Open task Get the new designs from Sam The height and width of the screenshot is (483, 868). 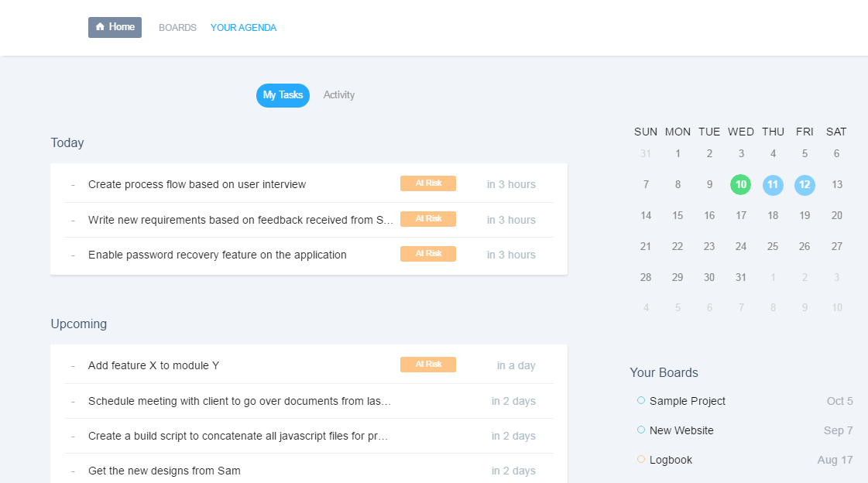point(164,471)
